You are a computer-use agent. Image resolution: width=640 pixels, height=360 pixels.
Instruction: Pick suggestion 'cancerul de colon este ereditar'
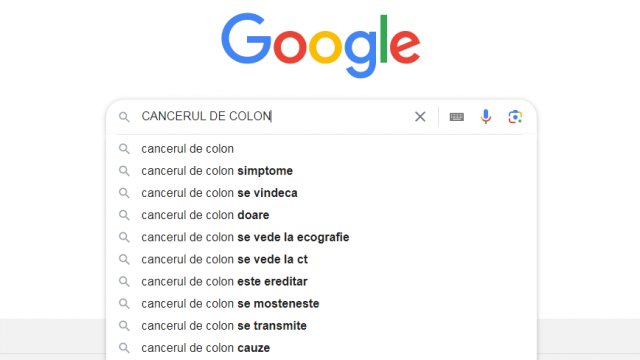pyautogui.click(x=321, y=281)
